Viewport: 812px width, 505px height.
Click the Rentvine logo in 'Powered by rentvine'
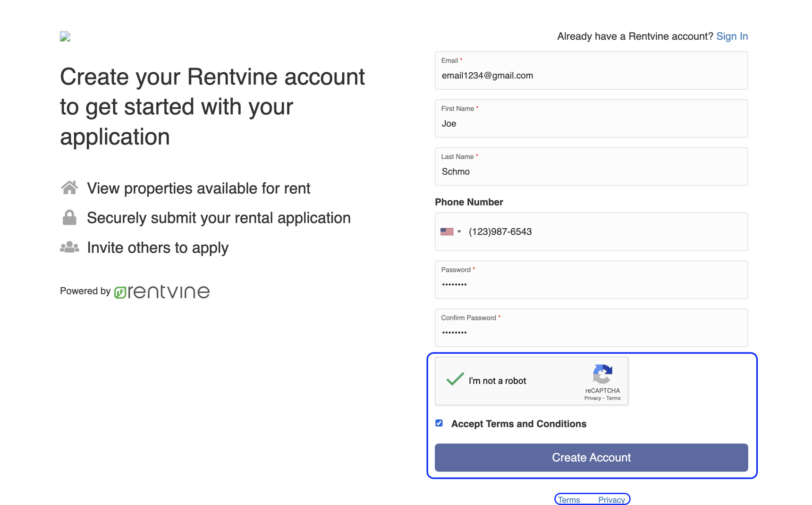click(161, 291)
